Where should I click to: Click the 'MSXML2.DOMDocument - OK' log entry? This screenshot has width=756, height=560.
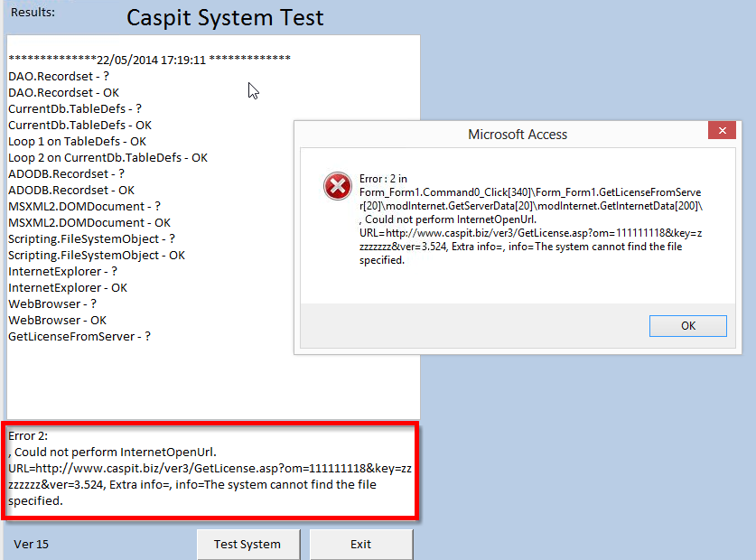[x=89, y=223]
